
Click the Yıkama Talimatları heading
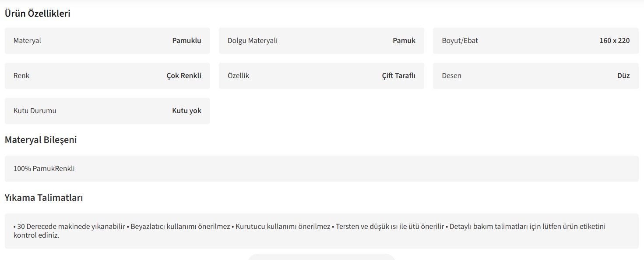(x=44, y=198)
